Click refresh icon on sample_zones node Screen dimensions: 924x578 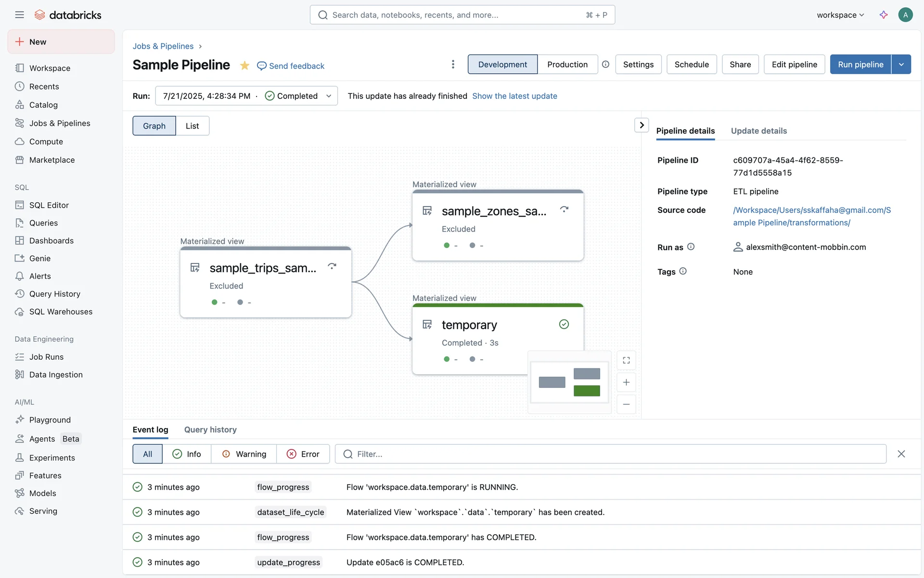coord(564,210)
